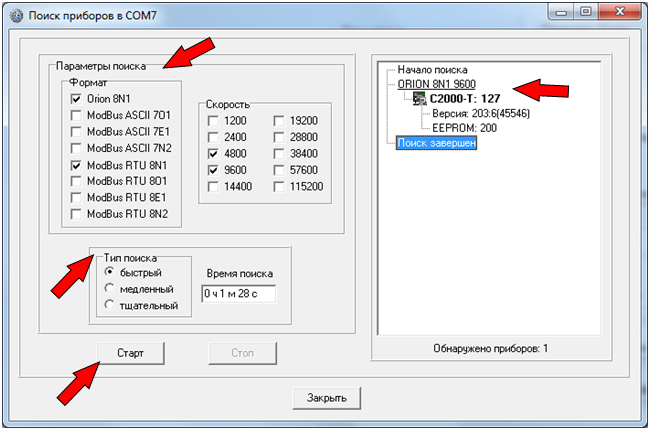Enable the 115200 speed option
The image size is (650, 428).
click(281, 187)
